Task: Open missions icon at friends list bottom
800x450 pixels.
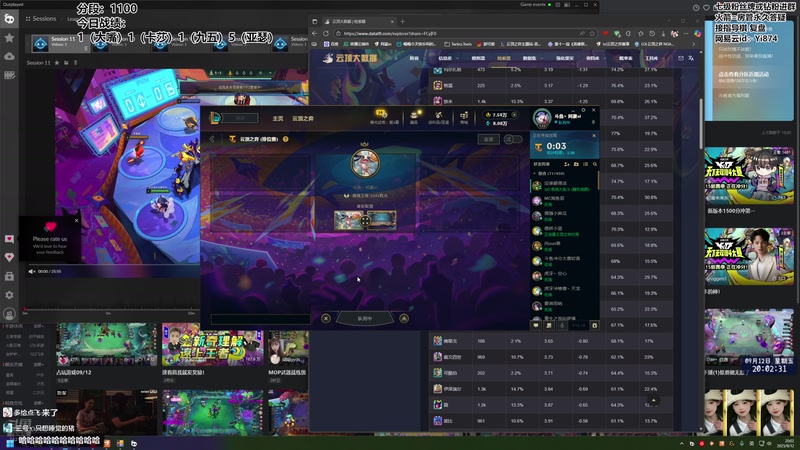Action: click(549, 325)
